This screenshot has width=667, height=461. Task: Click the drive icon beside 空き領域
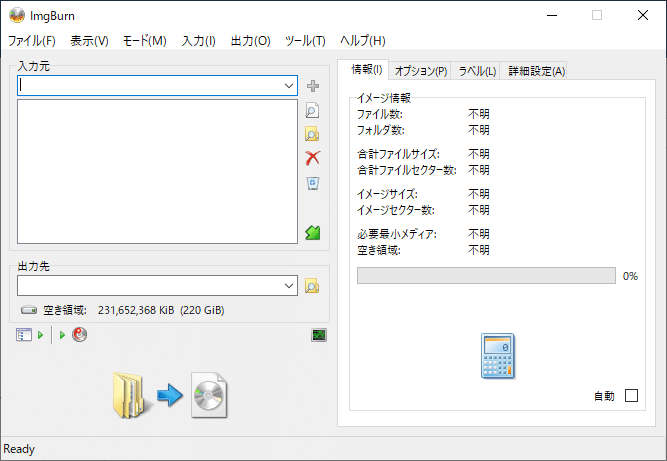pyautogui.click(x=29, y=310)
